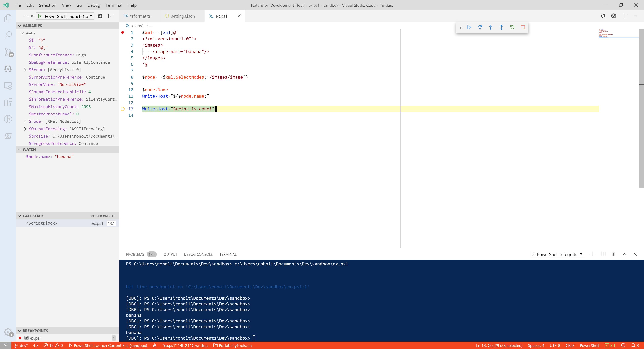Uncheck the ex.ps1 breakpoint checkbox
Screen dimensions: 644x349
[26, 338]
